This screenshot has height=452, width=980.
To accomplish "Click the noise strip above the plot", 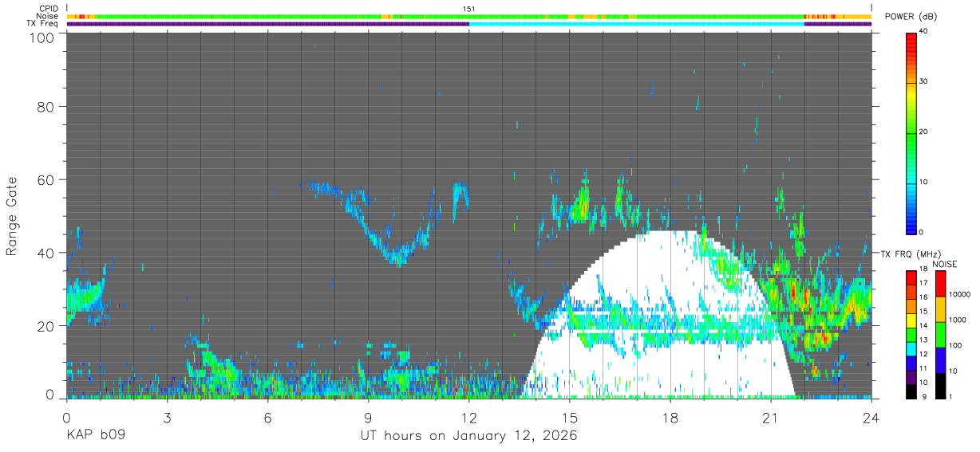I will point(468,16).
